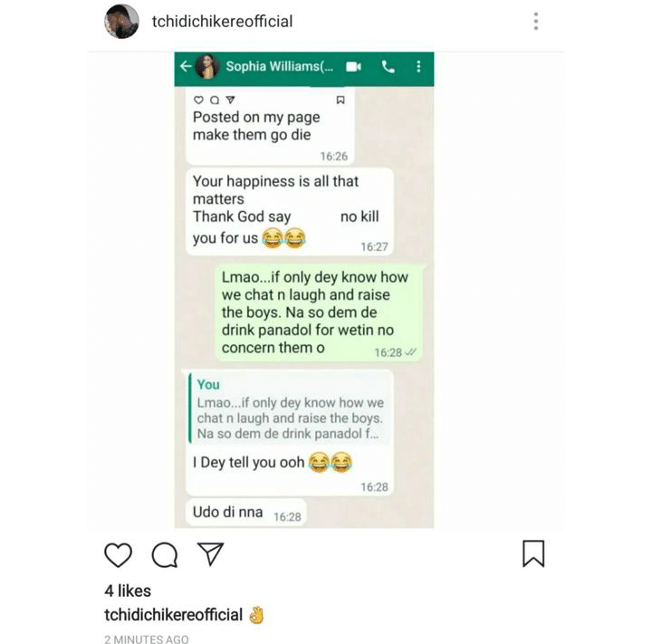
Task: Select the 'Udo di nna' message
Action: (x=246, y=513)
